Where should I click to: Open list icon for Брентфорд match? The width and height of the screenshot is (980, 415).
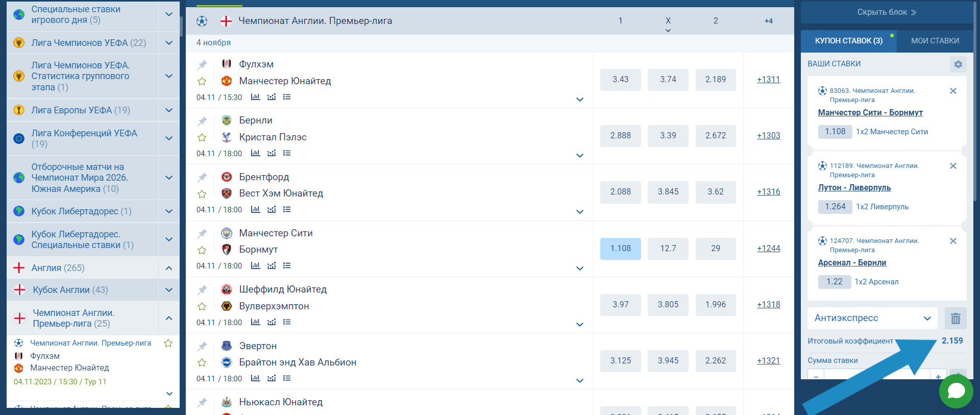pyautogui.click(x=287, y=209)
